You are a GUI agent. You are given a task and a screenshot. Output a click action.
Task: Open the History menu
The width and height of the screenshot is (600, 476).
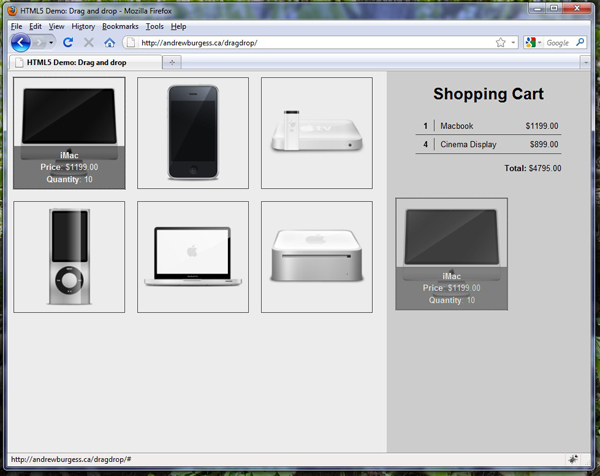83,26
